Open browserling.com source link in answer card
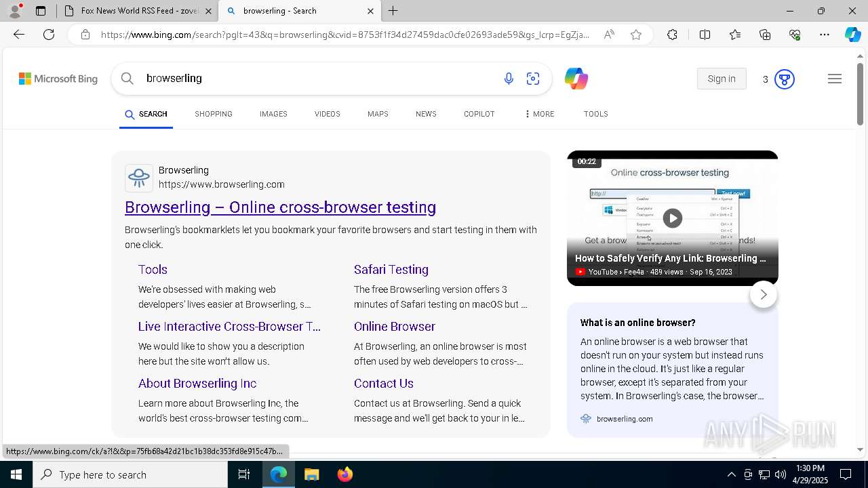Viewport: 868px width, 488px height. [x=625, y=419]
